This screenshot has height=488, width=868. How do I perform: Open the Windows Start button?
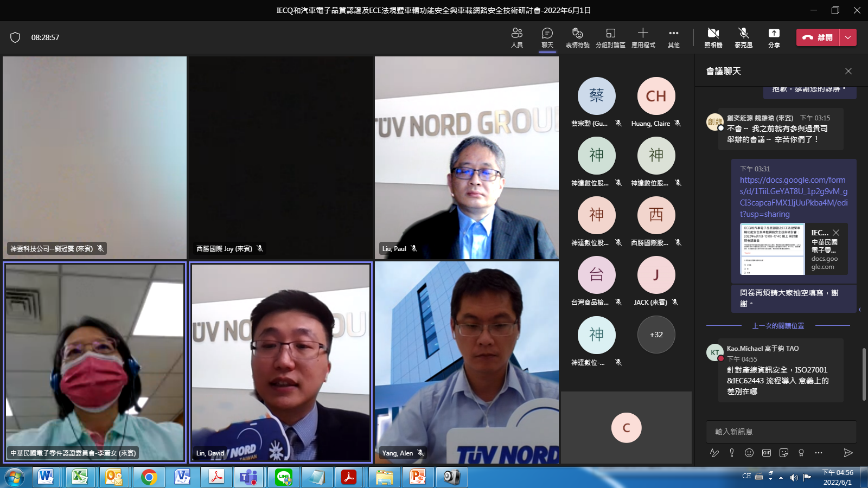(x=15, y=477)
